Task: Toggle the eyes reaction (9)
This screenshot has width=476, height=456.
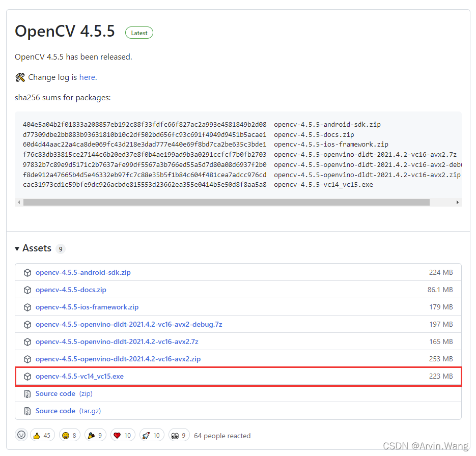Action: (x=179, y=435)
